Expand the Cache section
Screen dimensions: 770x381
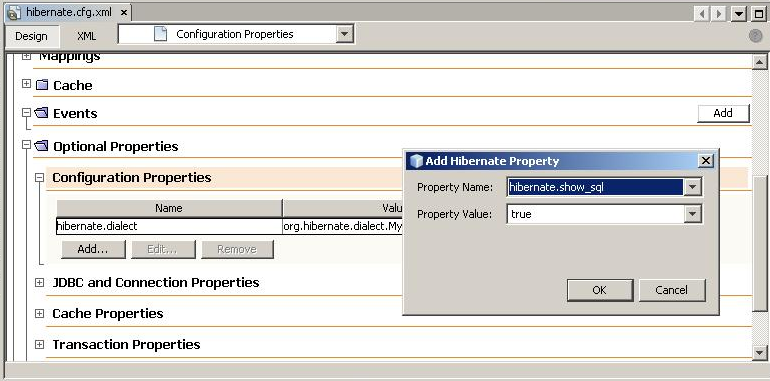(26, 84)
